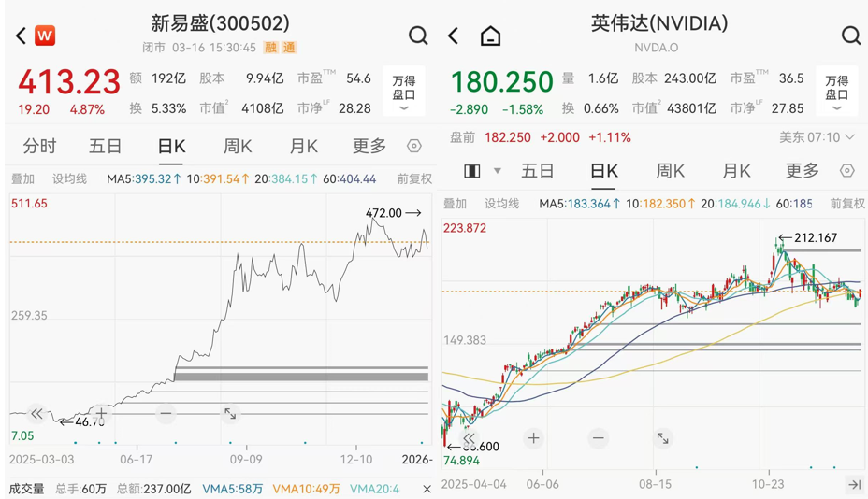Open search on the NVIDIA page

click(x=850, y=36)
